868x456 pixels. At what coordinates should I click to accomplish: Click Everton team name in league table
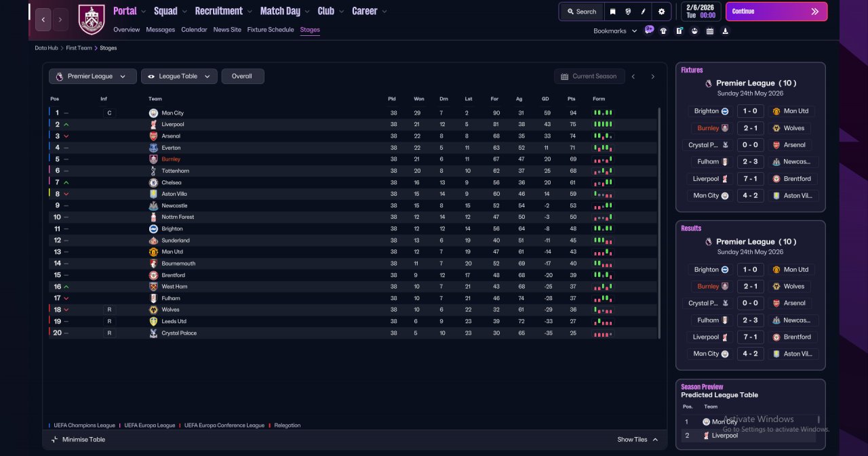171,148
